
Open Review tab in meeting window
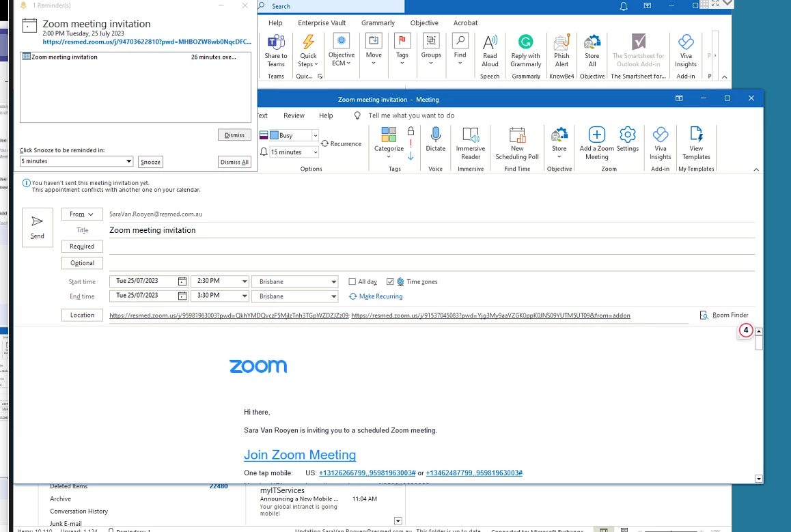coord(294,115)
